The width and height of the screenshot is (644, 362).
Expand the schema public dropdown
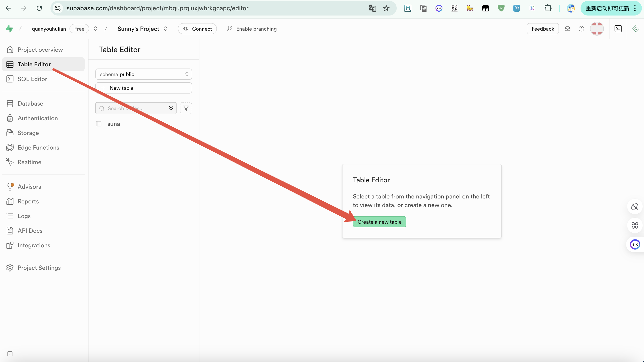(144, 74)
